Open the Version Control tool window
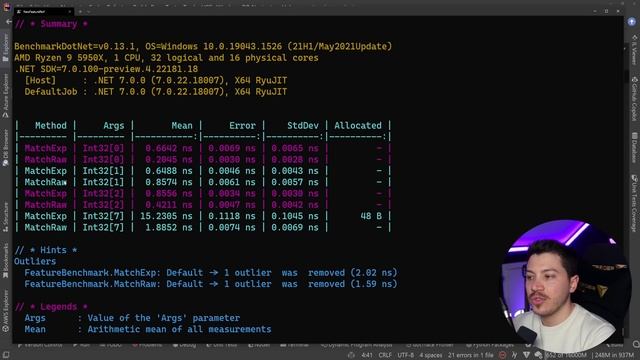 pyautogui.click(x=40, y=345)
